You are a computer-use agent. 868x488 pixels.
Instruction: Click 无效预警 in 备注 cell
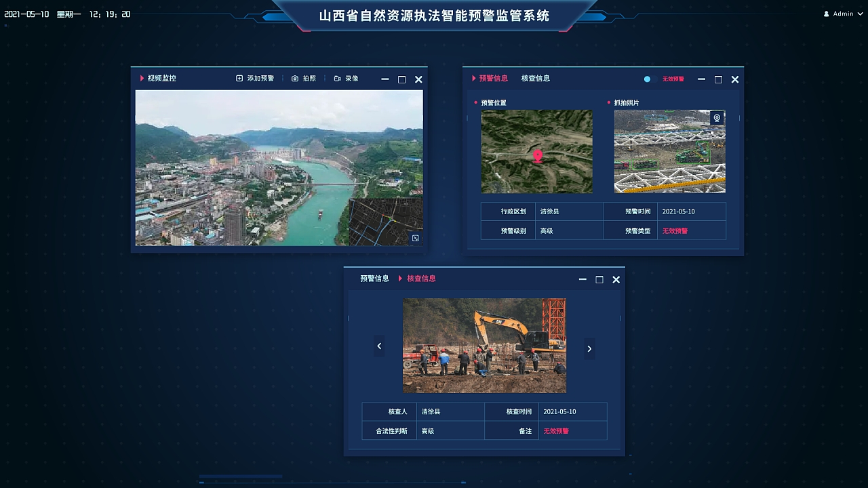(556, 431)
